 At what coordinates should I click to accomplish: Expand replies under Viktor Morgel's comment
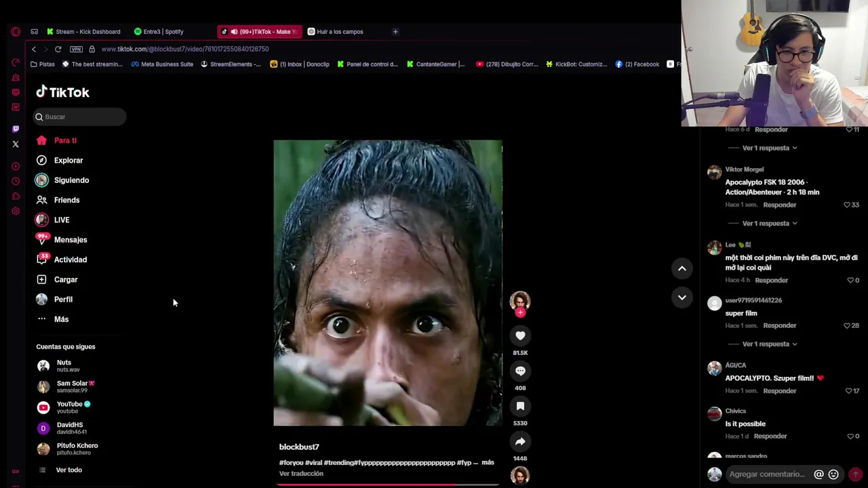pyautogui.click(x=770, y=223)
